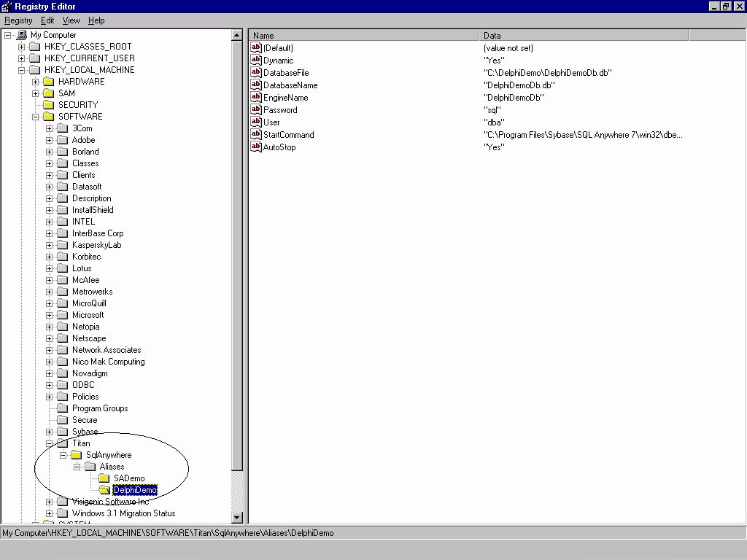Sort values by the Name column header
747x560 pixels.
(363, 35)
